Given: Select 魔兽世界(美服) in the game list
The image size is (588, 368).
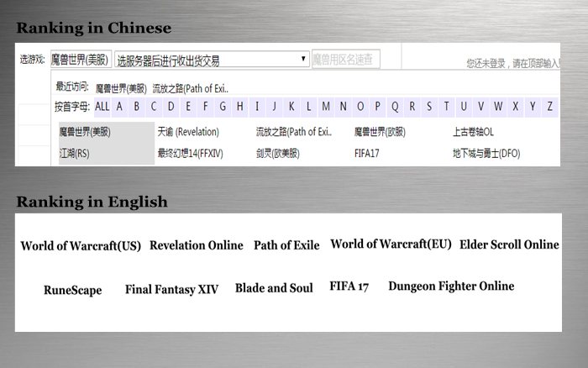Looking at the screenshot, I should coord(85,132).
